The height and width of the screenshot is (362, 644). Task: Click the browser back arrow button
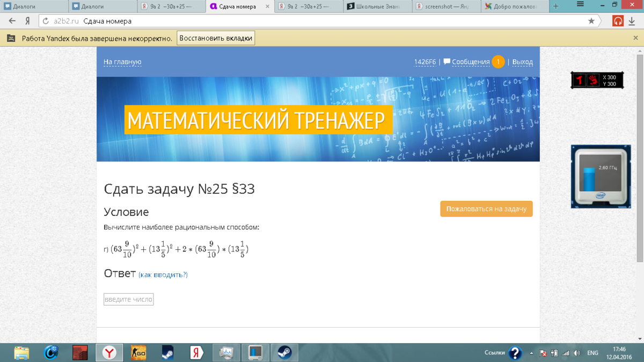tap(12, 21)
